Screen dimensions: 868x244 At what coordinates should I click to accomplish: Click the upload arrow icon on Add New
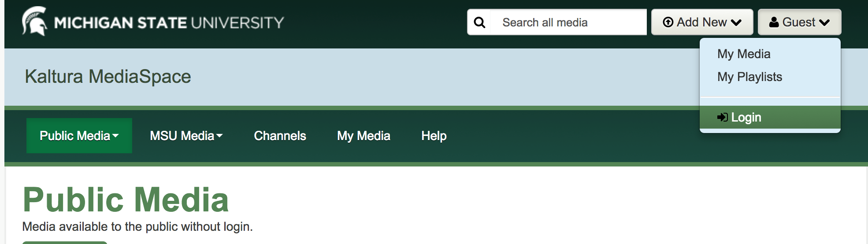click(x=668, y=22)
